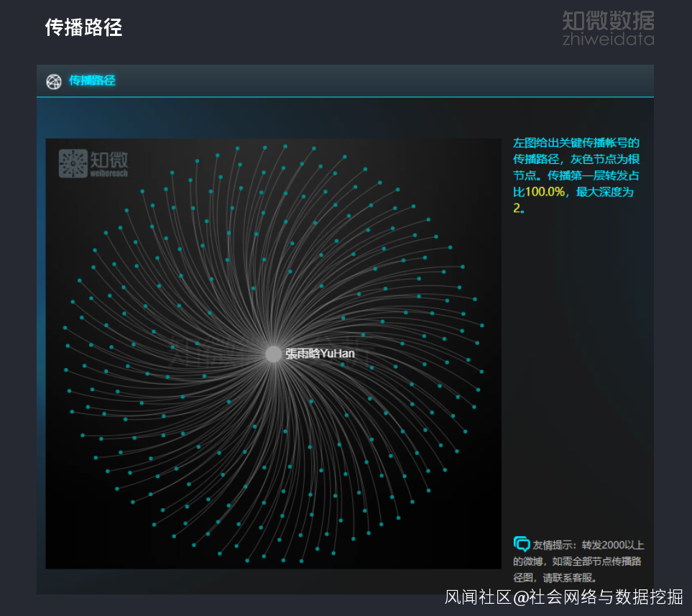Click the gray root node 張雨晗YuHan
Viewport: 692px width, 616px height.
coord(273,354)
